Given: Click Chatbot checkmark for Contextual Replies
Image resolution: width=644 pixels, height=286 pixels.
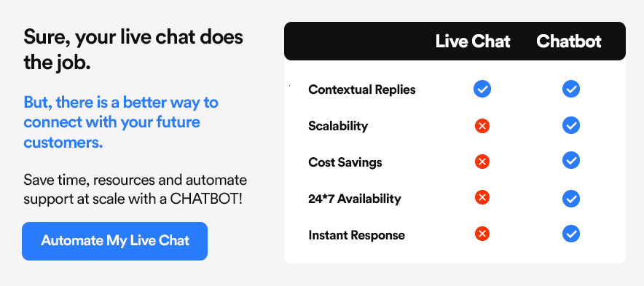Looking at the screenshot, I should (x=571, y=89).
